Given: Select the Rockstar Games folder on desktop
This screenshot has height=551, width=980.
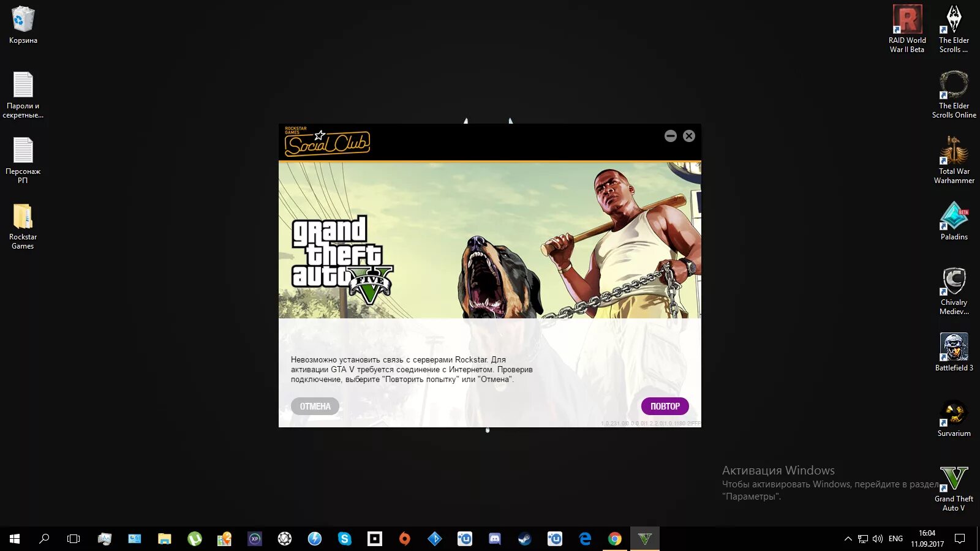Looking at the screenshot, I should click(23, 226).
